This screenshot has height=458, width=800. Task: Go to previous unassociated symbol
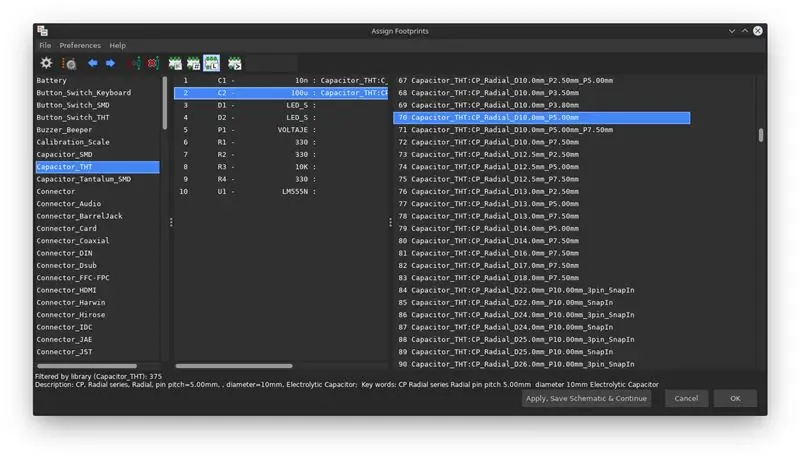tap(93, 63)
